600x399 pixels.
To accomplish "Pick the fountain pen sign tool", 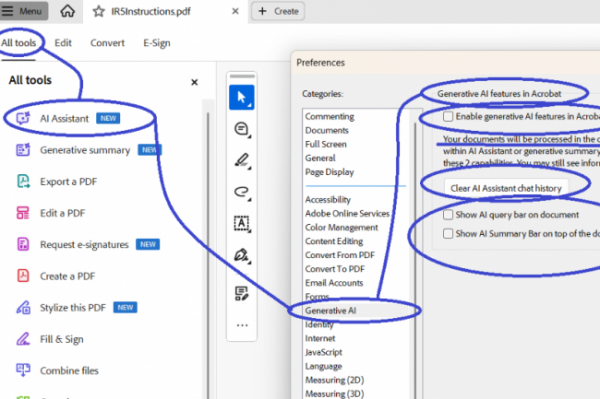I will tap(242, 255).
